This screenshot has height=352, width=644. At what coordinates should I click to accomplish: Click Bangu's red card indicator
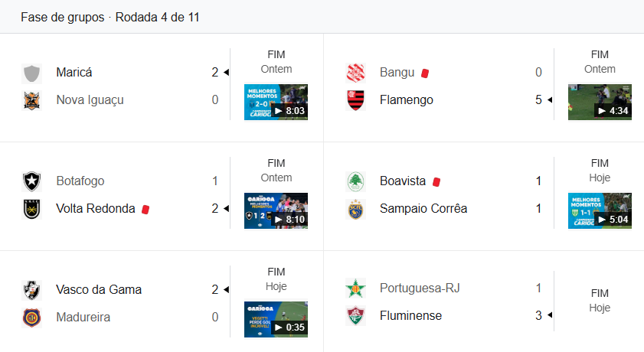click(x=425, y=73)
